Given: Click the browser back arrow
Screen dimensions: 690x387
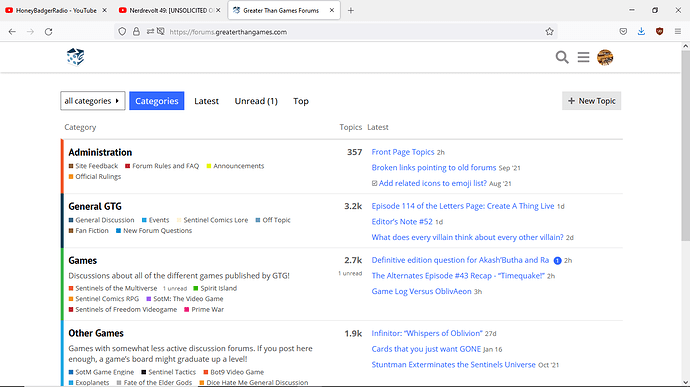Looking at the screenshot, I should pyautogui.click(x=12, y=32).
